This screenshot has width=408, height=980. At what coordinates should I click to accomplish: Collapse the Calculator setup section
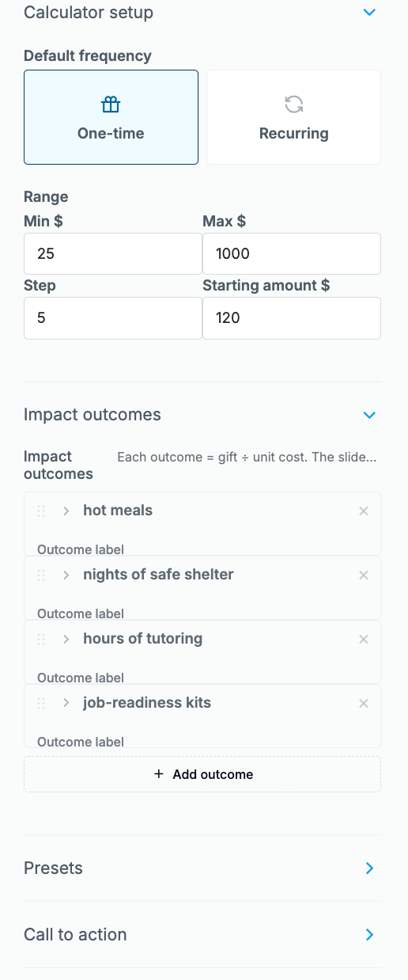pyautogui.click(x=369, y=13)
